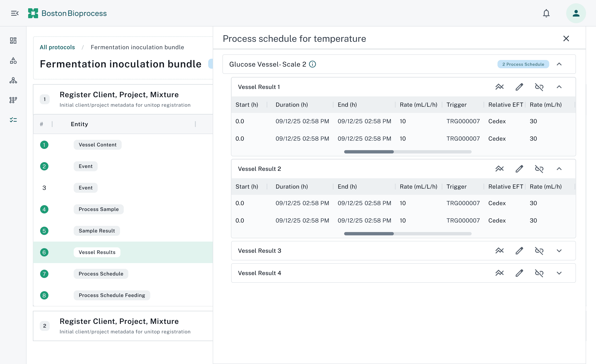Viewport: 596px width, 364px height.
Task: Select the Vessel Results entity row
Action: pyautogui.click(x=97, y=252)
